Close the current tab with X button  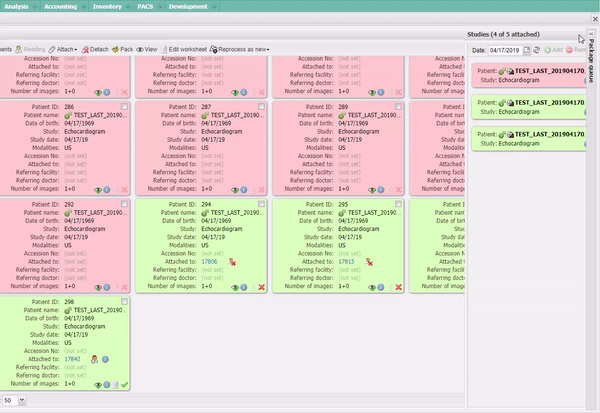click(595, 19)
